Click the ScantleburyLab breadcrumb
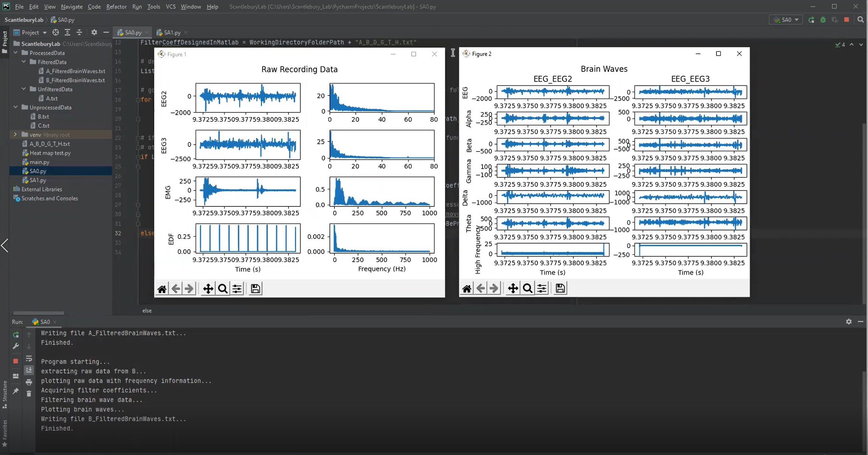This screenshot has width=868, height=455. 24,20
